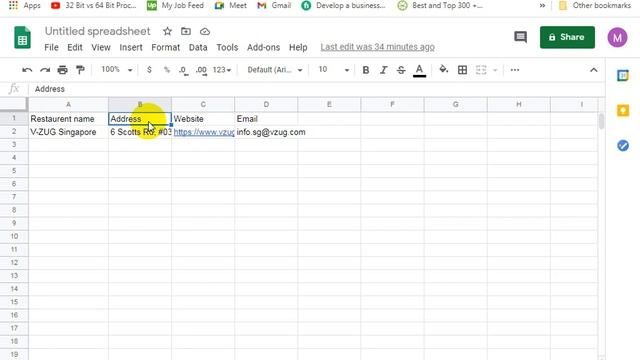Open the Tools menu
The height and width of the screenshot is (360, 640).
coord(227,47)
